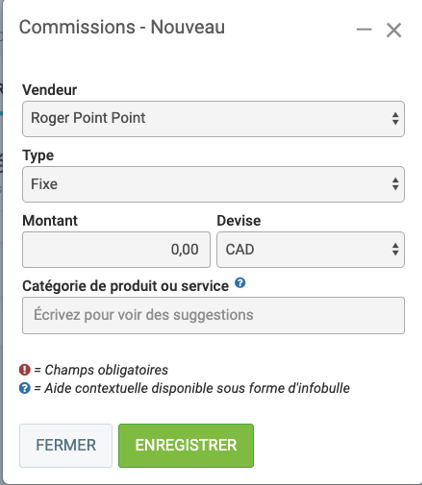Click the blue question mark legend icon

pos(25,388)
